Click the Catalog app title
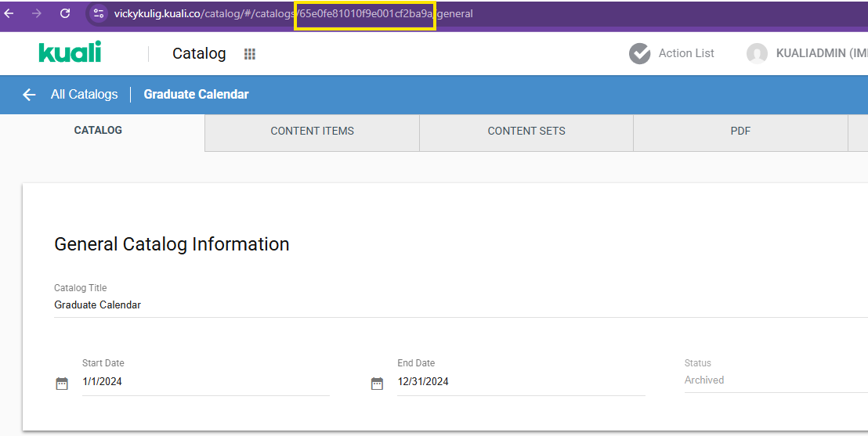 pyautogui.click(x=199, y=53)
